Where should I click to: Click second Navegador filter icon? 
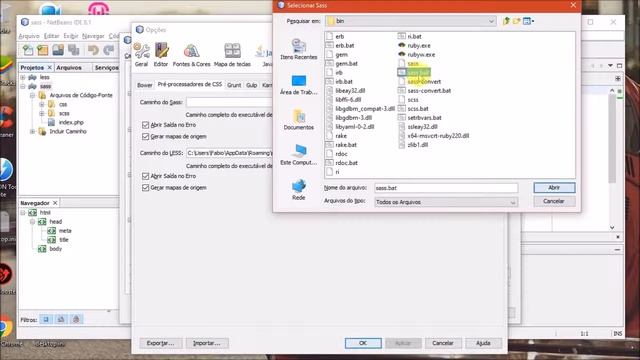pos(61,319)
